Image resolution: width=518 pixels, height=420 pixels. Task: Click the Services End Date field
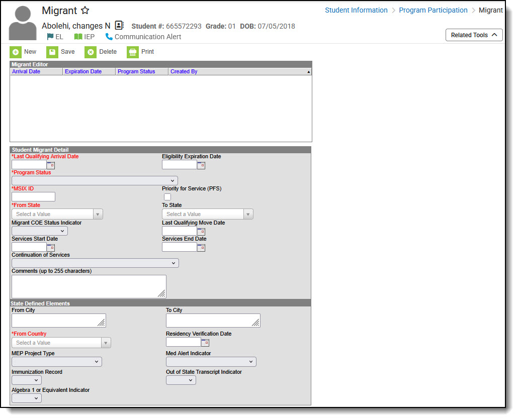(x=180, y=248)
